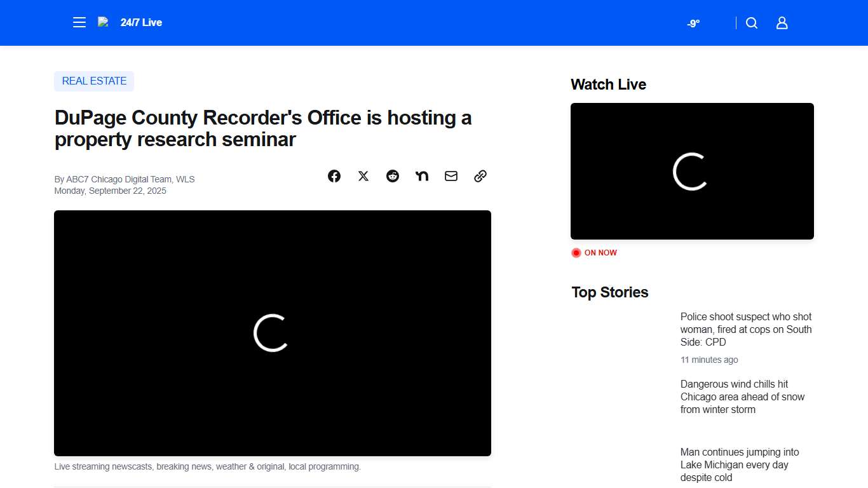Share article on Nextdoor

click(422, 176)
